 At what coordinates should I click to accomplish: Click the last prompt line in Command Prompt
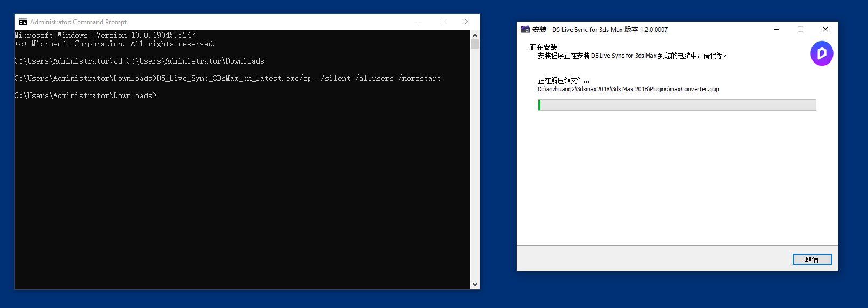[86, 96]
